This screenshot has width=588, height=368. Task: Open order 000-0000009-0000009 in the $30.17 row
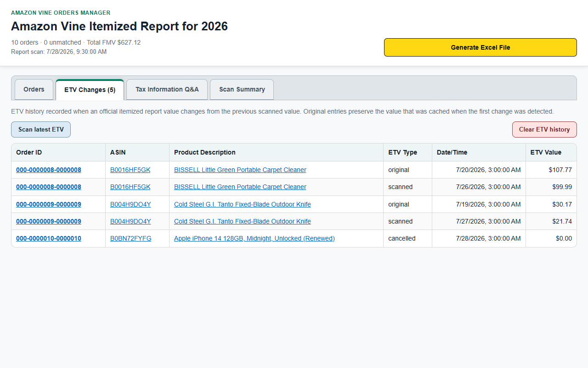(x=49, y=204)
